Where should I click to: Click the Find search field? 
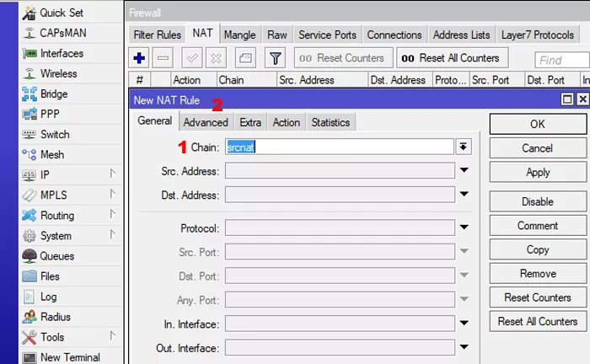coord(562,60)
